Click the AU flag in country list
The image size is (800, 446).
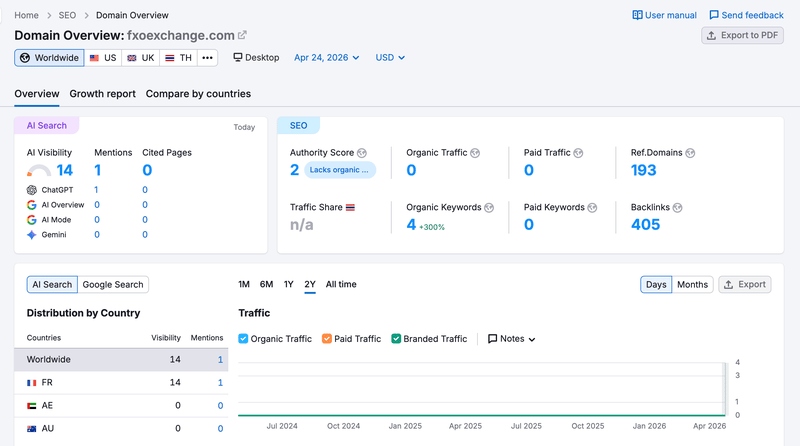(32, 429)
